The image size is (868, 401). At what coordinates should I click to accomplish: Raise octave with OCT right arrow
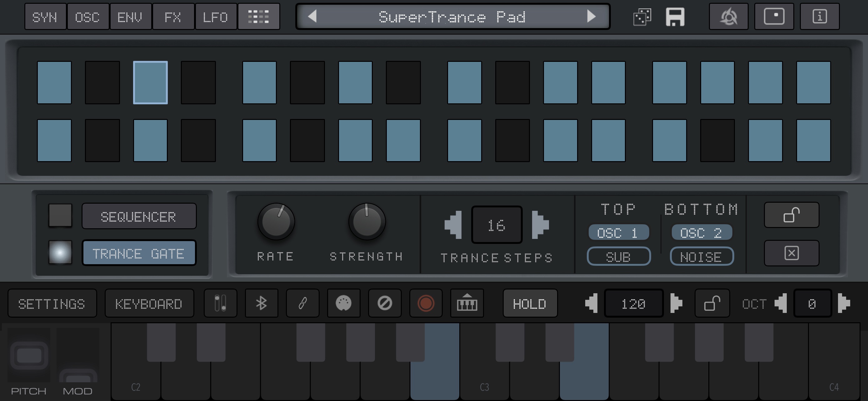pos(844,303)
